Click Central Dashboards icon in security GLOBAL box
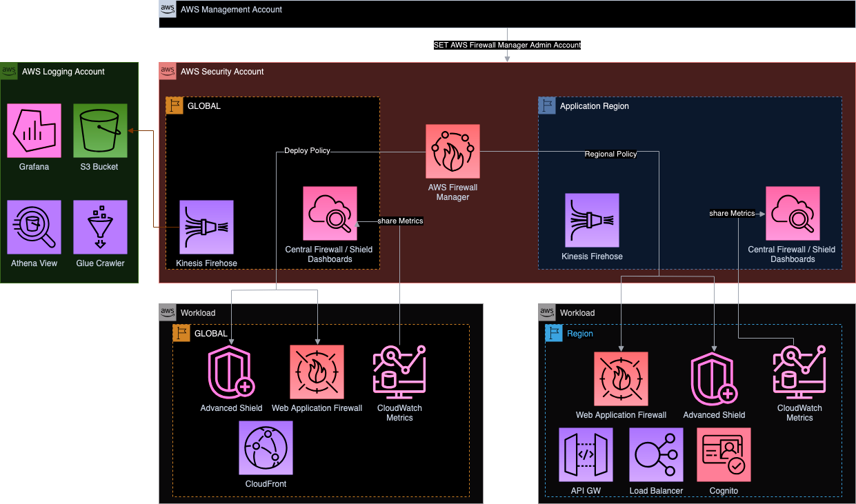The width and height of the screenshot is (856, 504). click(330, 214)
